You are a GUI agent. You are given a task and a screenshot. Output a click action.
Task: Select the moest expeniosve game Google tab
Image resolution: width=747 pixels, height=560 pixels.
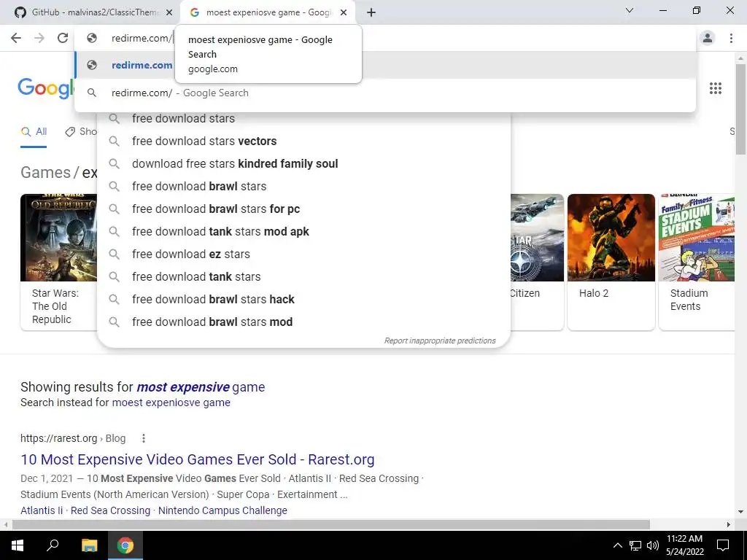pyautogui.click(x=267, y=12)
